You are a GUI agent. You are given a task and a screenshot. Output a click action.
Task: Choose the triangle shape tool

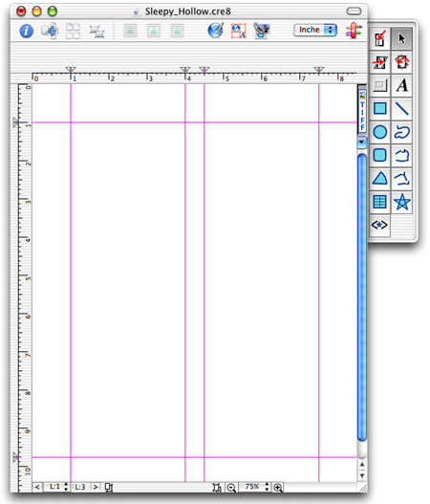pyautogui.click(x=380, y=179)
